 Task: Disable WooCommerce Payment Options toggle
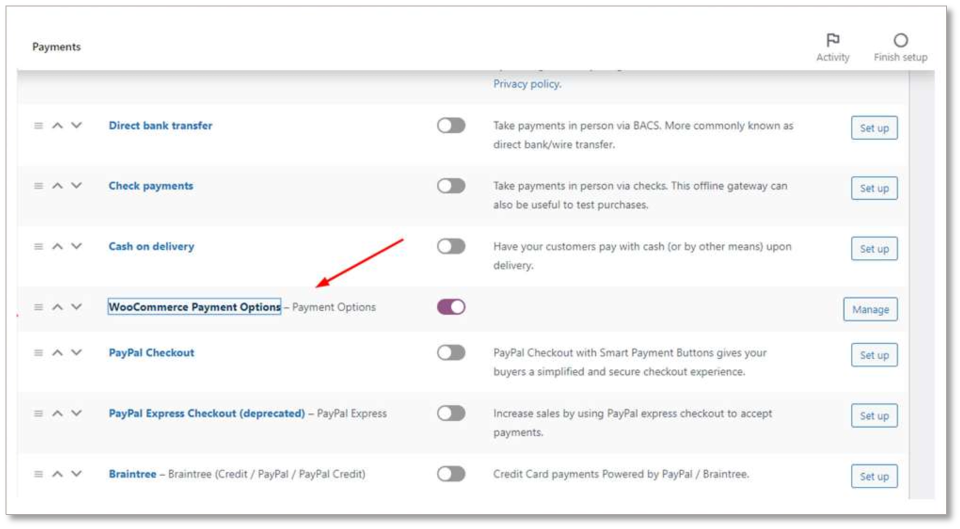tap(451, 307)
